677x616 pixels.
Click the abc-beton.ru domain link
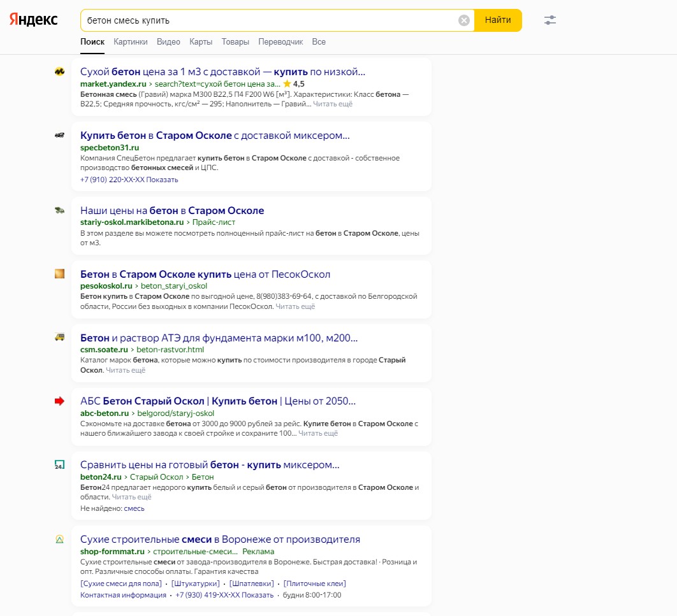click(105, 413)
